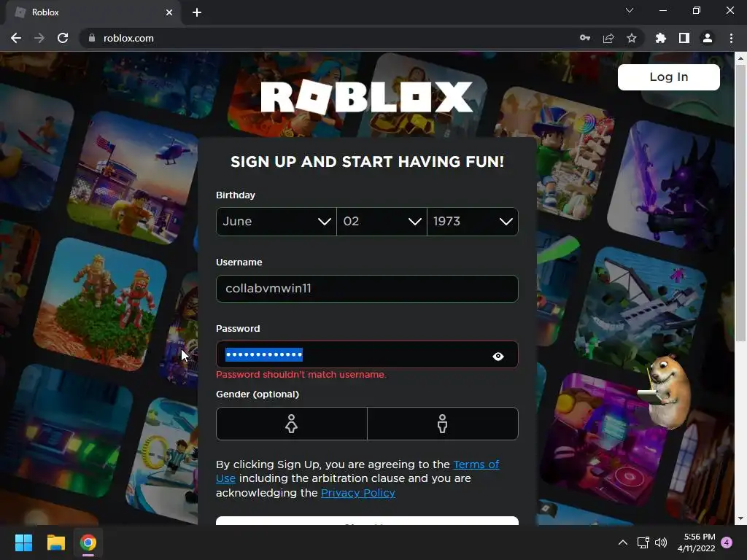Open Chrome extensions puzzle icon
The width and height of the screenshot is (747, 560).
click(661, 38)
